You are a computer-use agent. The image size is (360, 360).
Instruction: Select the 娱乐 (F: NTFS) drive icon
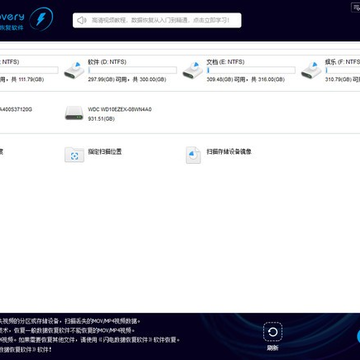[x=311, y=70]
